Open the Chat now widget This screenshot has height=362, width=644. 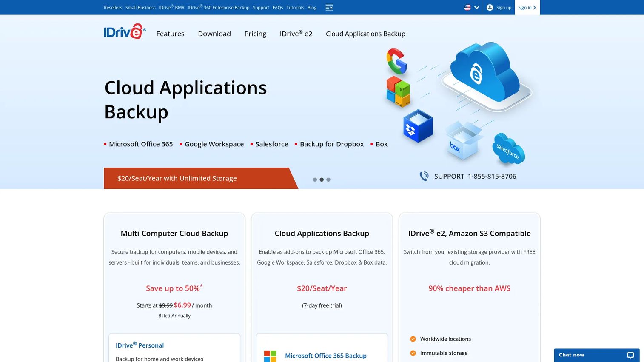click(x=596, y=355)
